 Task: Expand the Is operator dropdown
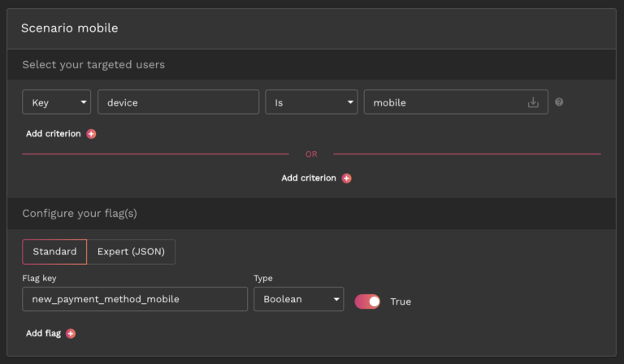[311, 102]
